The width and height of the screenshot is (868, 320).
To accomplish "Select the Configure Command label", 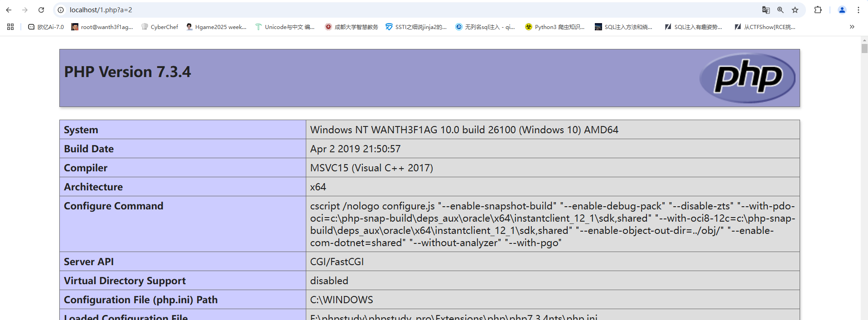I will point(114,206).
